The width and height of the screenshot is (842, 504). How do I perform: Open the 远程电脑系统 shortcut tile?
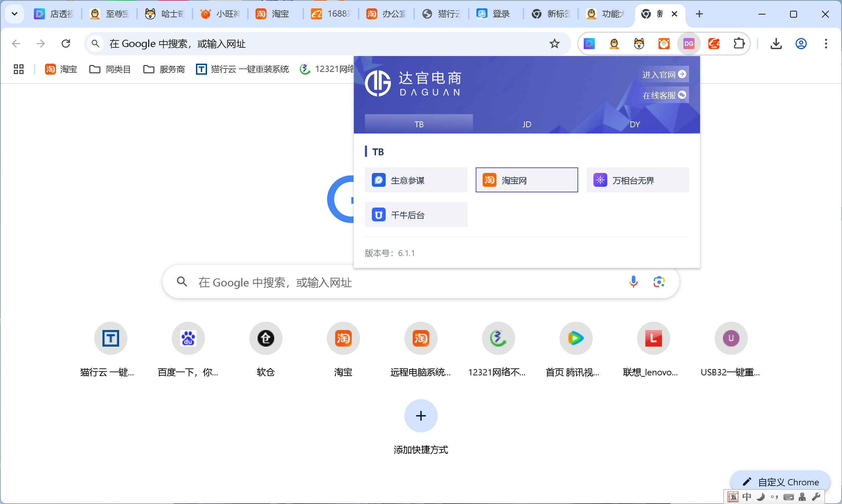pos(421,349)
